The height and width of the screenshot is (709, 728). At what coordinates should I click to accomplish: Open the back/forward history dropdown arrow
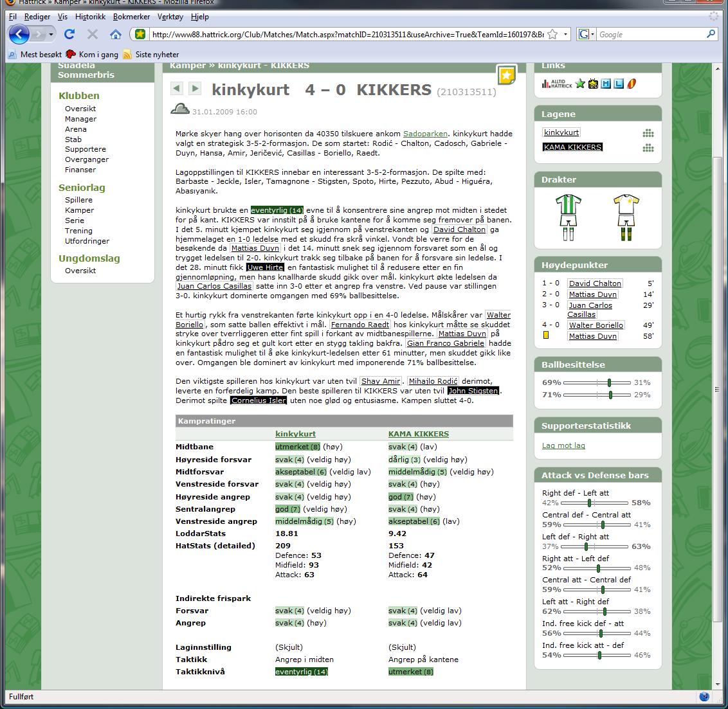(51, 34)
